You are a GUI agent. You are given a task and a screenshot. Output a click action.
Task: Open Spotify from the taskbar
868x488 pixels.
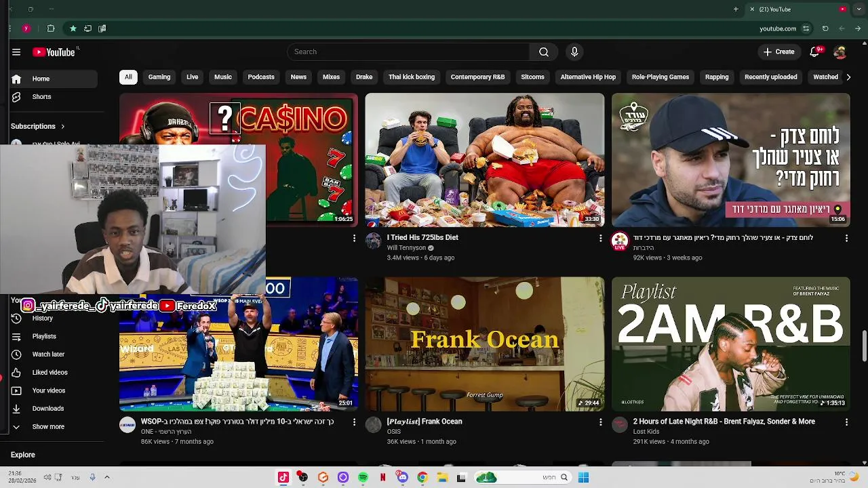(363, 477)
